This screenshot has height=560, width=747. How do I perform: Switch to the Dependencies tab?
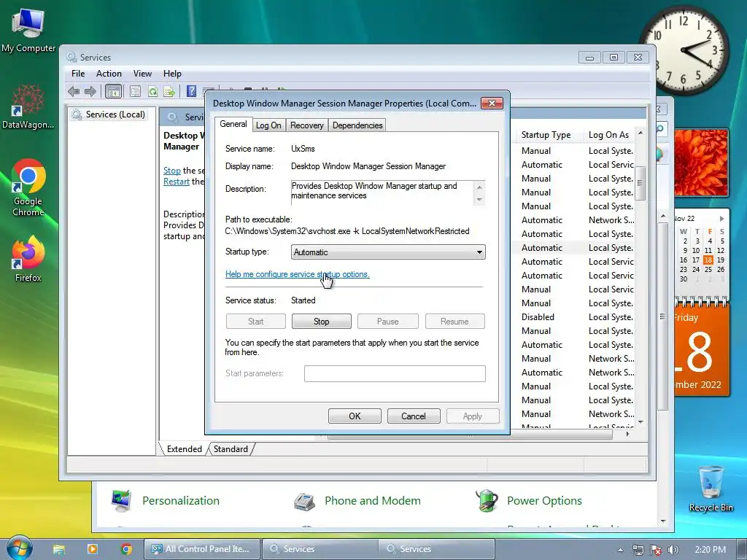pyautogui.click(x=357, y=125)
